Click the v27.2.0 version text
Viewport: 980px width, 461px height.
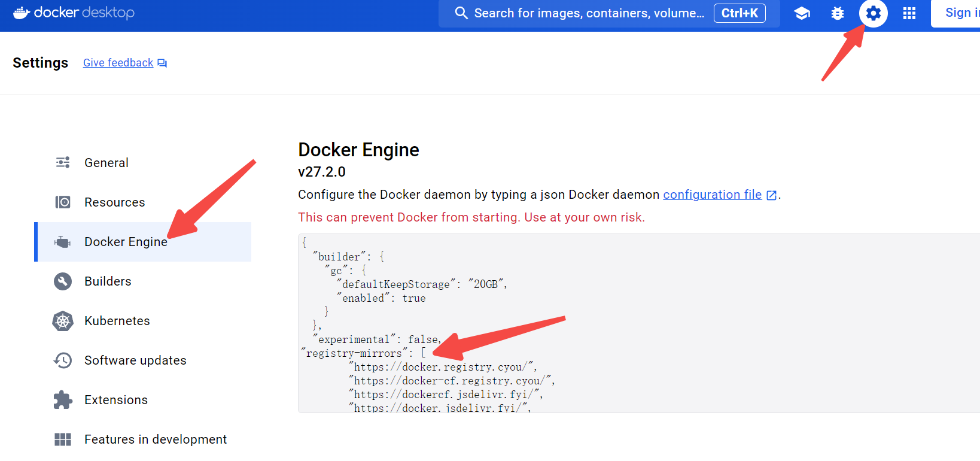click(322, 172)
